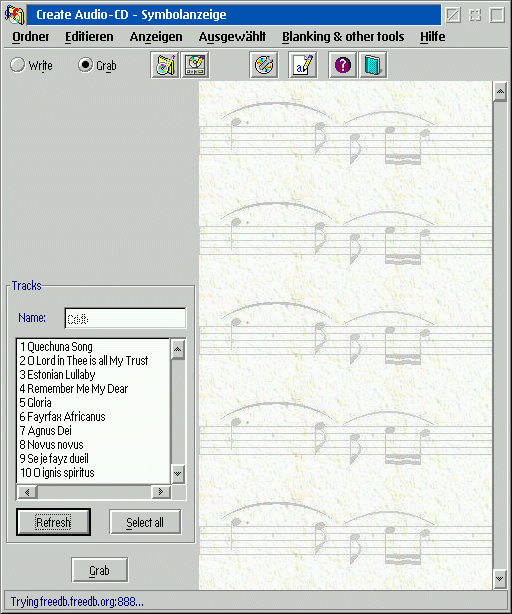This screenshot has width=512, height=614.
Task: Open the Ordner menu
Action: pos(31,37)
